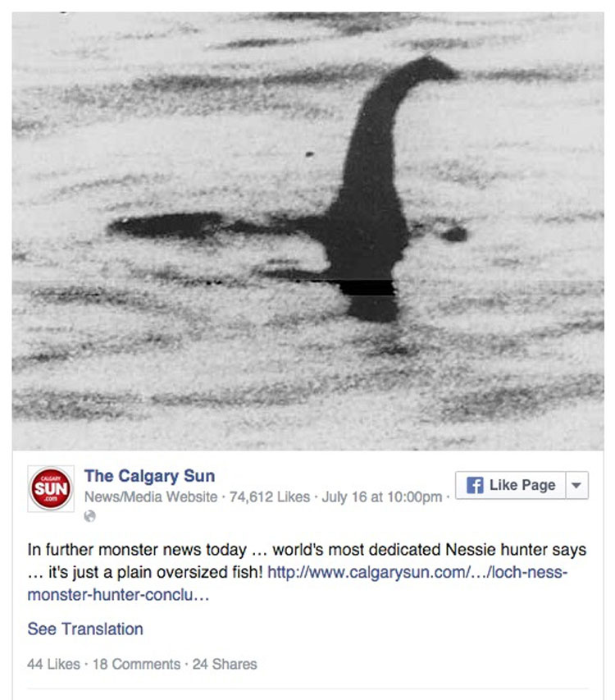Screen dimensions: 615x700
Task: Click the monster-hunter-conclu… link continuation
Action: point(118,595)
